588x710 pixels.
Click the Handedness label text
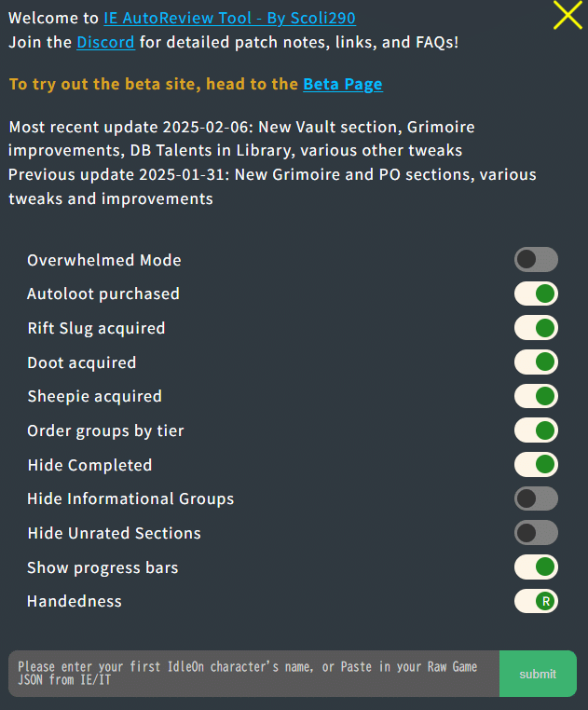(x=75, y=601)
